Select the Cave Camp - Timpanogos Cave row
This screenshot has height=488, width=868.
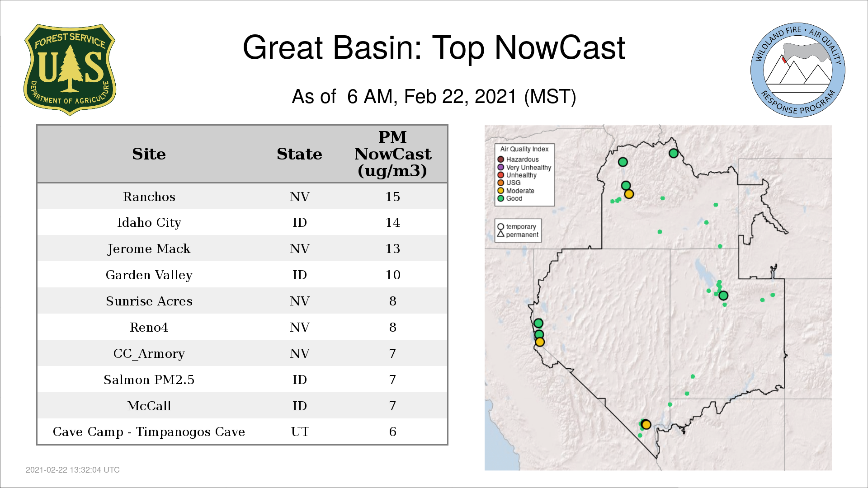(x=242, y=432)
